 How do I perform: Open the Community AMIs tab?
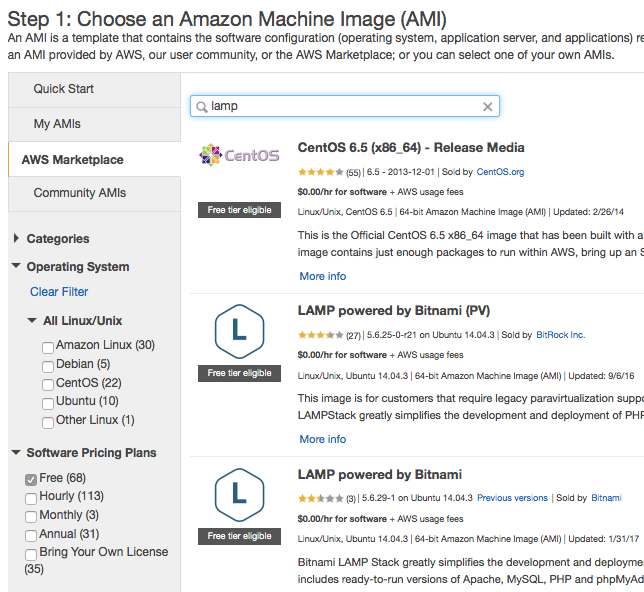(x=80, y=193)
